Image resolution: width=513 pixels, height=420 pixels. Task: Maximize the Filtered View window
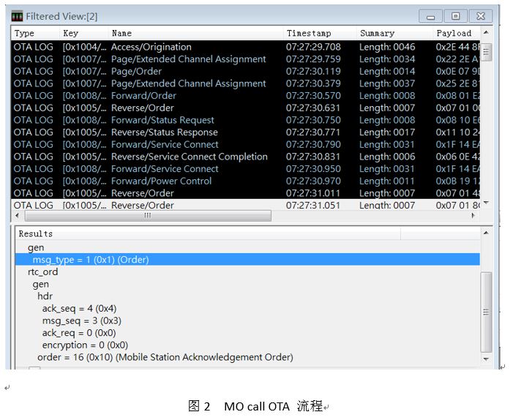(455, 16)
